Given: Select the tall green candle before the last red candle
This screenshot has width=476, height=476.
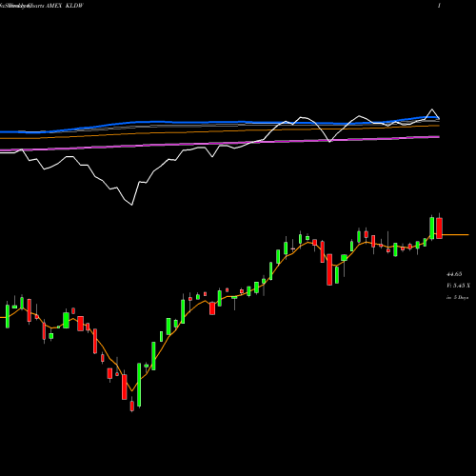Looking at the screenshot, I should (432, 228).
